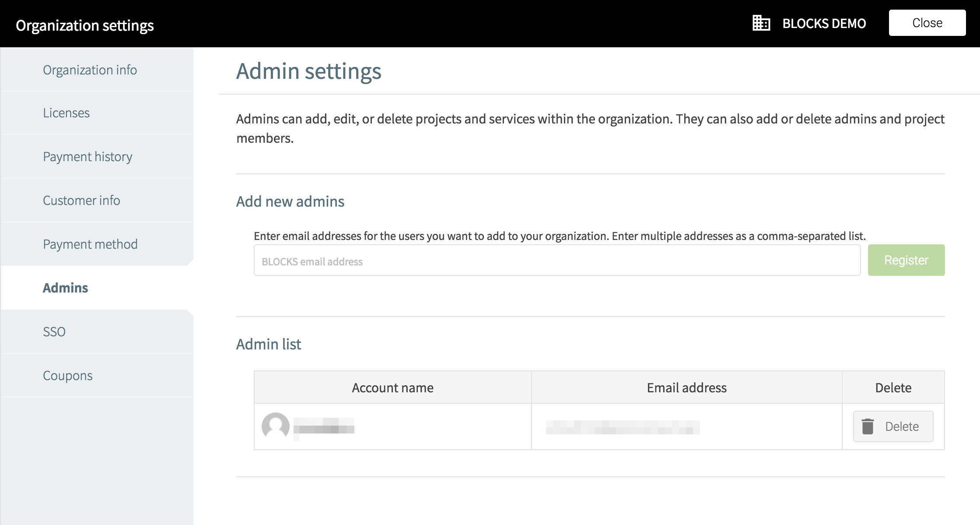Click the user avatar icon in admin list
The height and width of the screenshot is (525, 980).
pyautogui.click(x=274, y=426)
